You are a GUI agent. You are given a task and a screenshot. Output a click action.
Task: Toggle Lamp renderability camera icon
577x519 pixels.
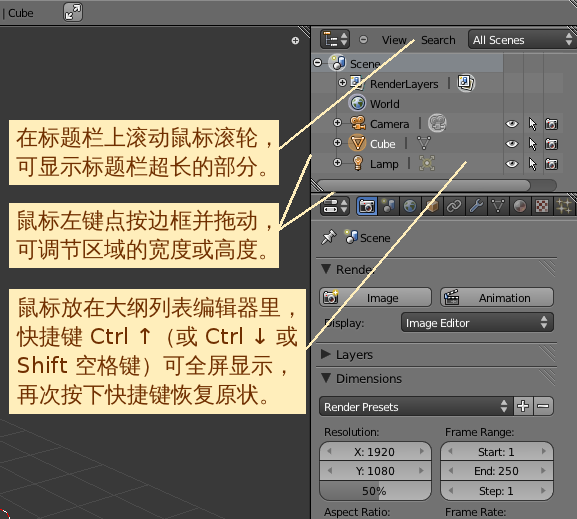point(551,164)
